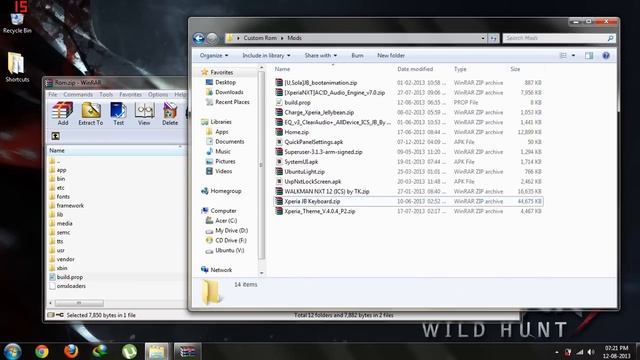Click the Windows Start orb
640x360 pixels.
point(12,351)
